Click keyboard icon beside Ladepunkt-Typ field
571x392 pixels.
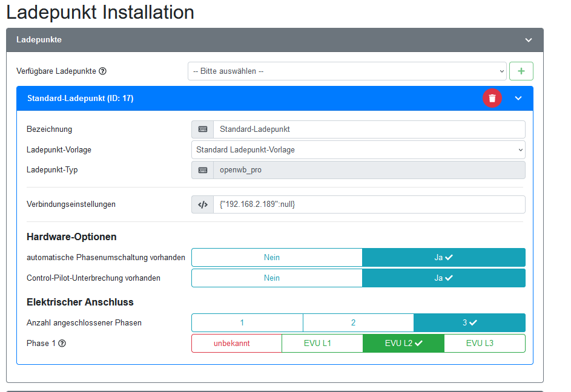click(x=203, y=170)
